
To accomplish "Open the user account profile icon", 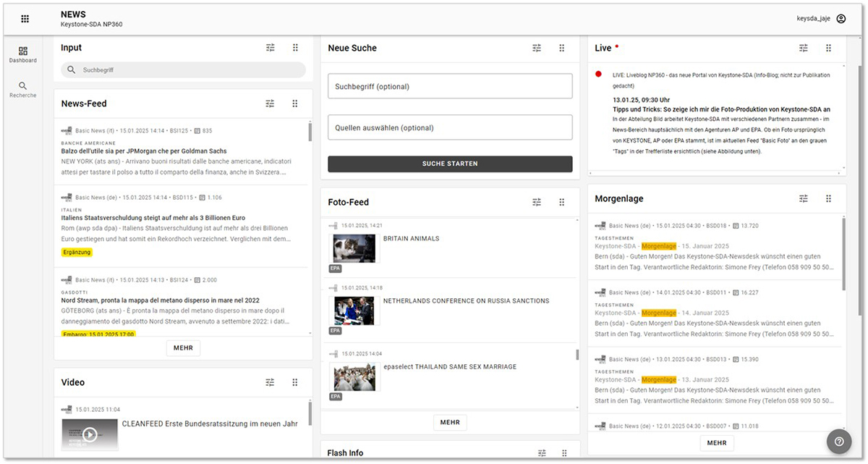I will (841, 19).
